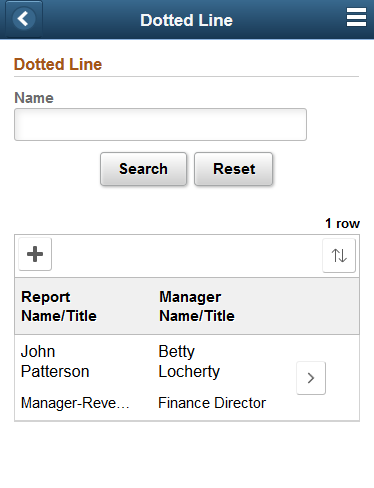
Task: Click the Dotted Line page title in header
Action: [186, 20]
